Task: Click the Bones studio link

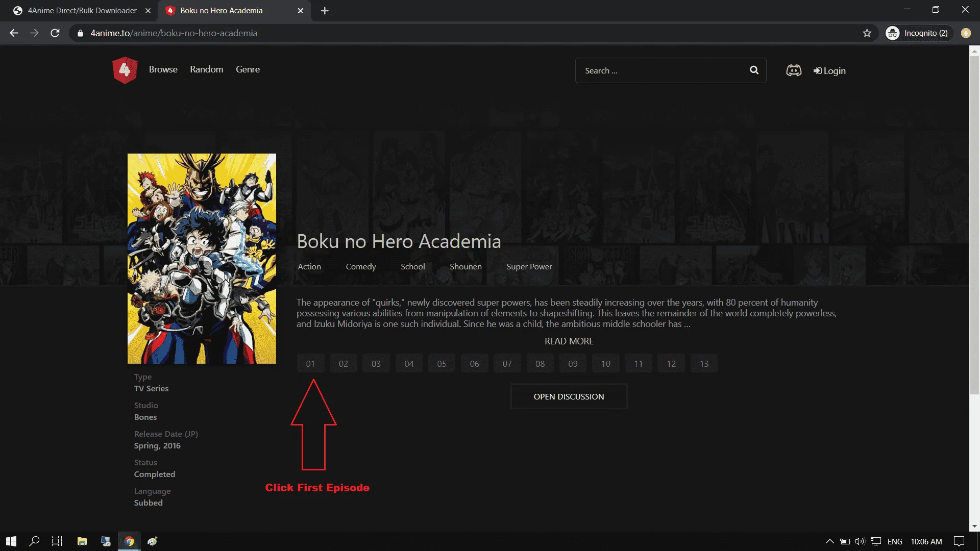Action: 145,417
